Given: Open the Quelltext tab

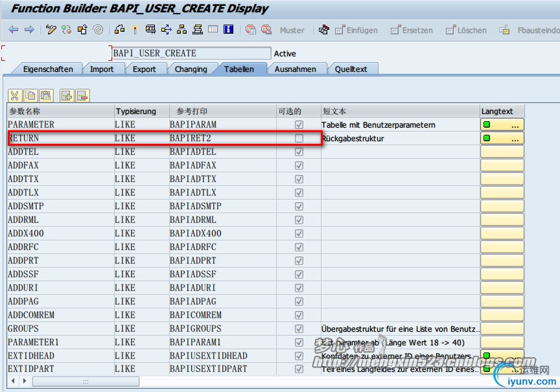Looking at the screenshot, I should click(351, 69).
